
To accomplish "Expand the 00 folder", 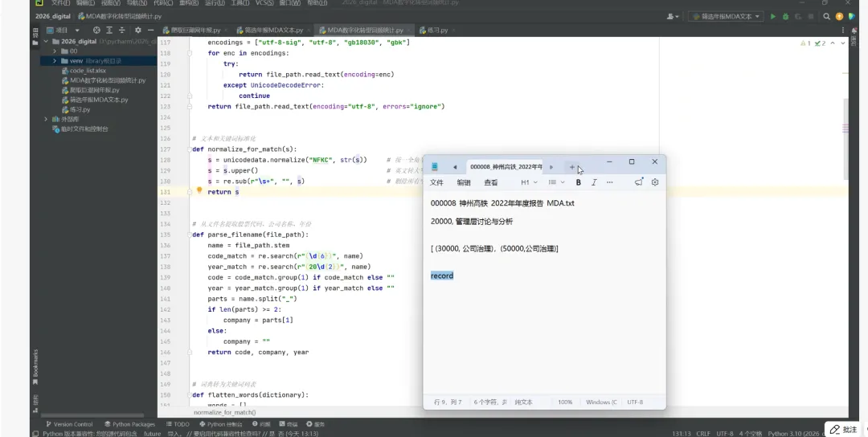I will [x=55, y=51].
